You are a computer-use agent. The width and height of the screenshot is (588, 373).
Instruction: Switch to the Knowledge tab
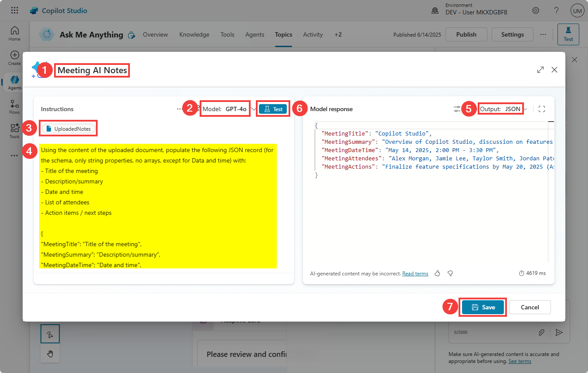[194, 34]
